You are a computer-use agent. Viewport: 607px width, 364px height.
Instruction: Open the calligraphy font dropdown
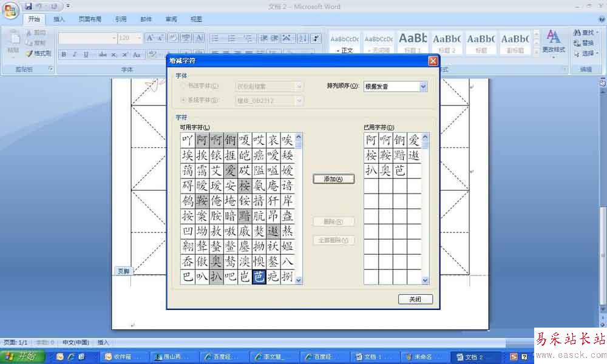pyautogui.click(x=299, y=87)
